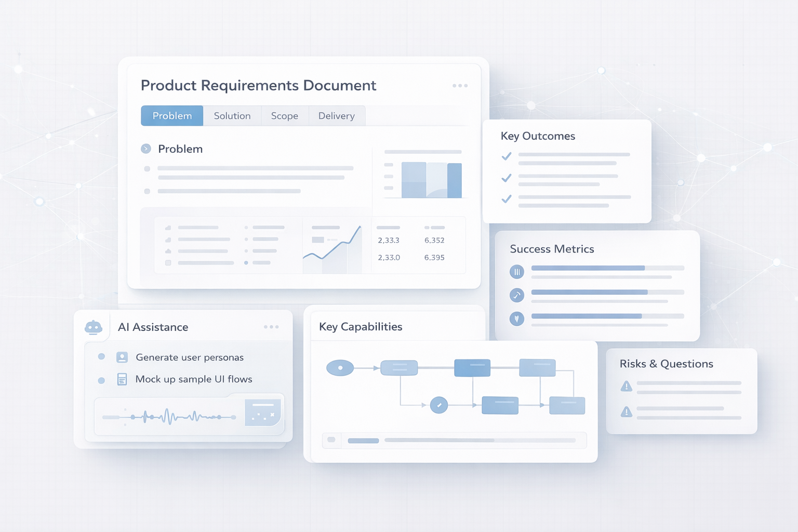This screenshot has width=798, height=532.
Task: Click the AI Assistance robot icon
Action: click(95, 326)
